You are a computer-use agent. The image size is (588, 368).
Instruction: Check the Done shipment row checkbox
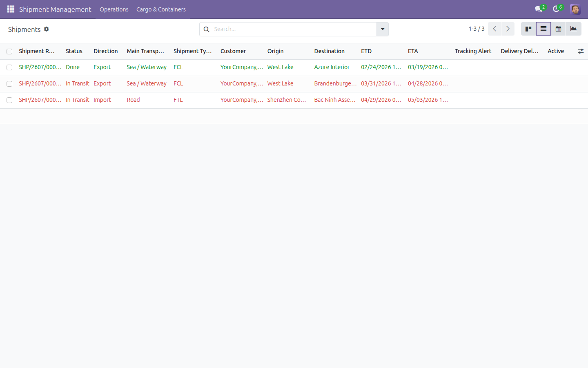pyautogui.click(x=9, y=67)
